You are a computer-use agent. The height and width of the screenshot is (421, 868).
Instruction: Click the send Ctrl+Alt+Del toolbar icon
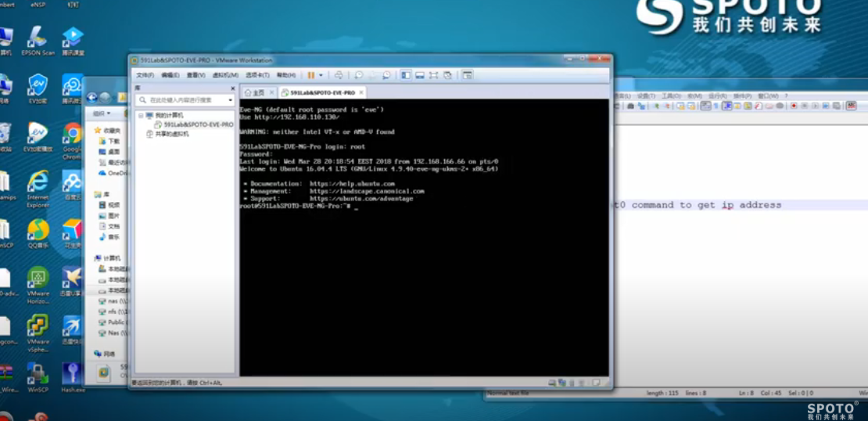(x=339, y=75)
